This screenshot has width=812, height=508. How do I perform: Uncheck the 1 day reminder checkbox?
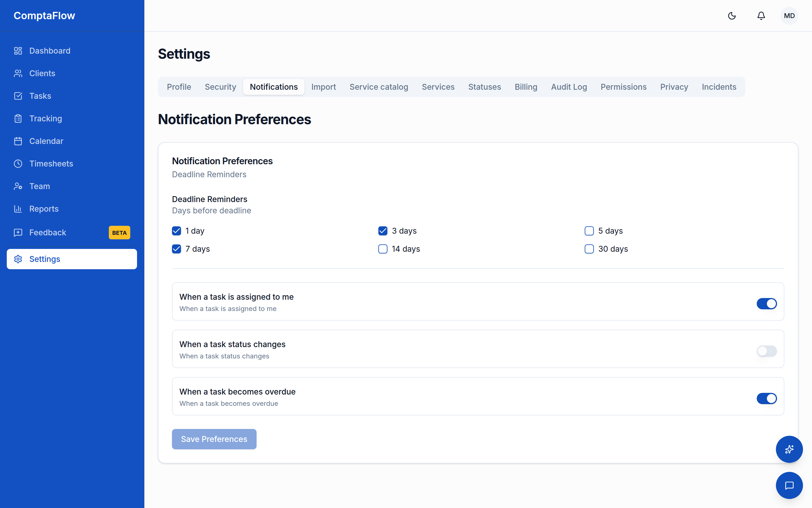[x=176, y=231]
